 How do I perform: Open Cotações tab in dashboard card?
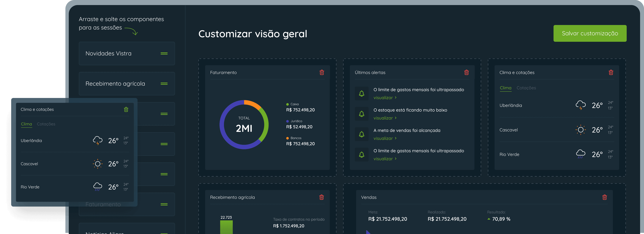click(x=526, y=88)
